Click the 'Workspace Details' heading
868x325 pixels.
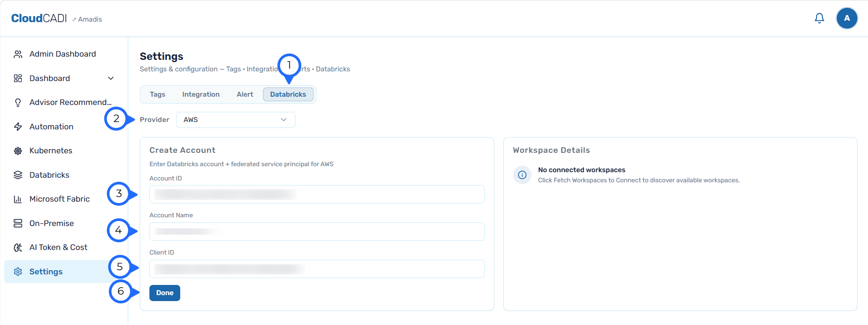(x=551, y=150)
